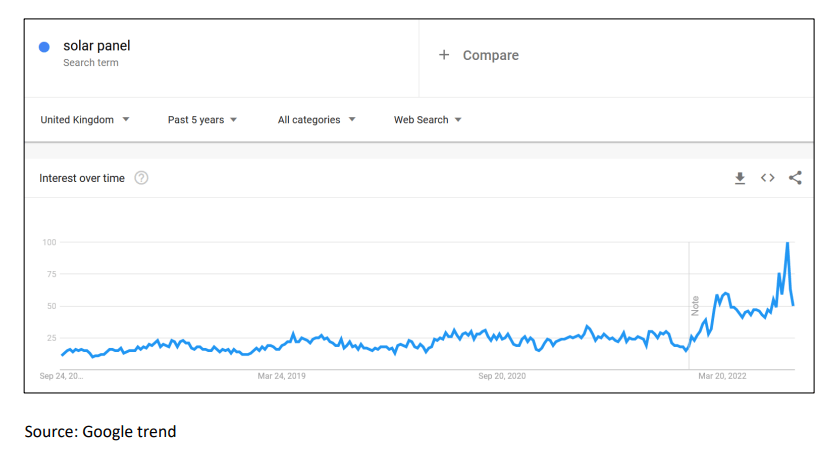Click the Interest over time heading
The image size is (840, 449).
click(82, 178)
